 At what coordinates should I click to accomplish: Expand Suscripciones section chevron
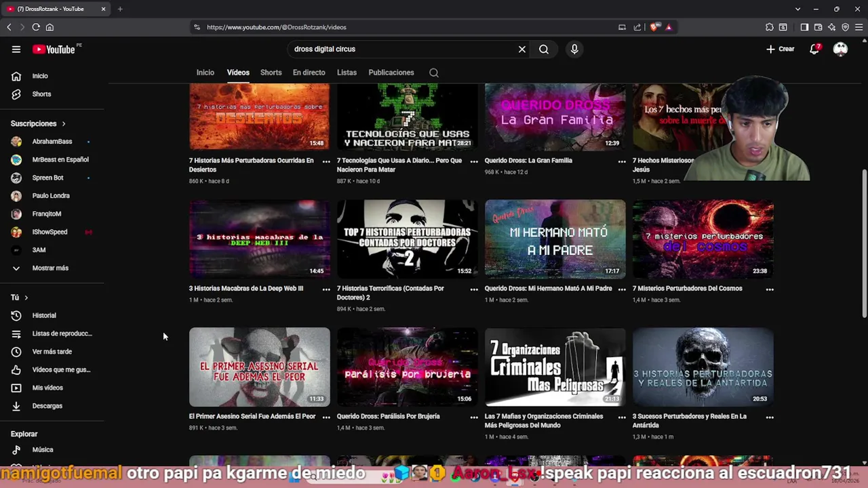[64, 124]
